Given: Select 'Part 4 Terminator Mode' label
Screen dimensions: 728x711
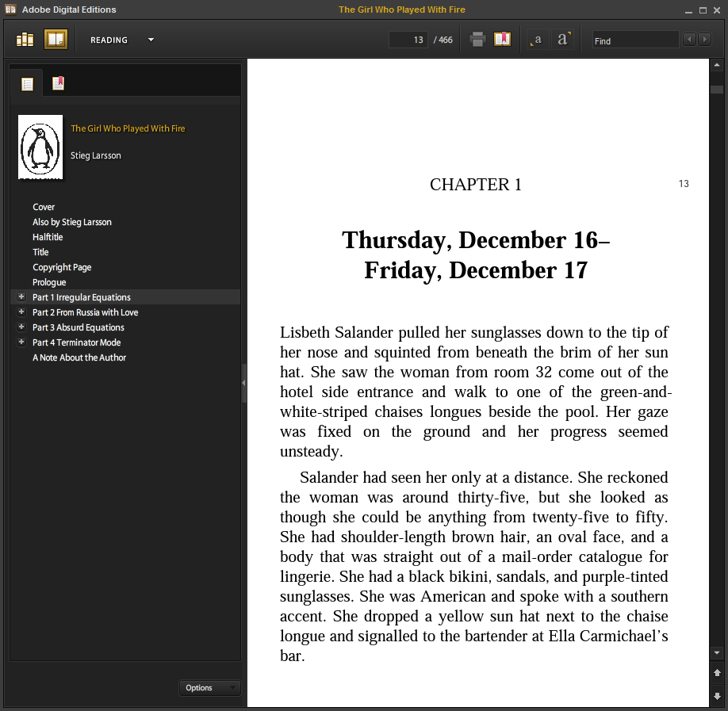Looking at the screenshot, I should point(77,342).
